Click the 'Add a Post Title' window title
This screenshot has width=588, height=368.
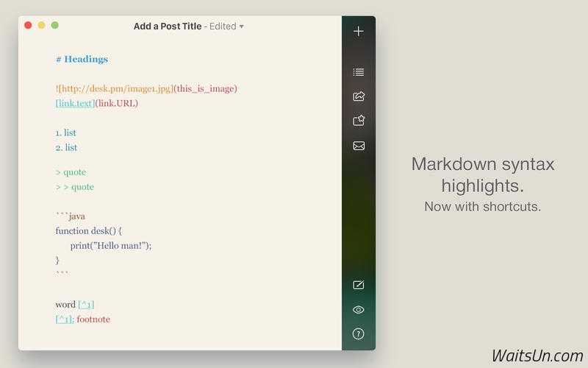click(168, 26)
